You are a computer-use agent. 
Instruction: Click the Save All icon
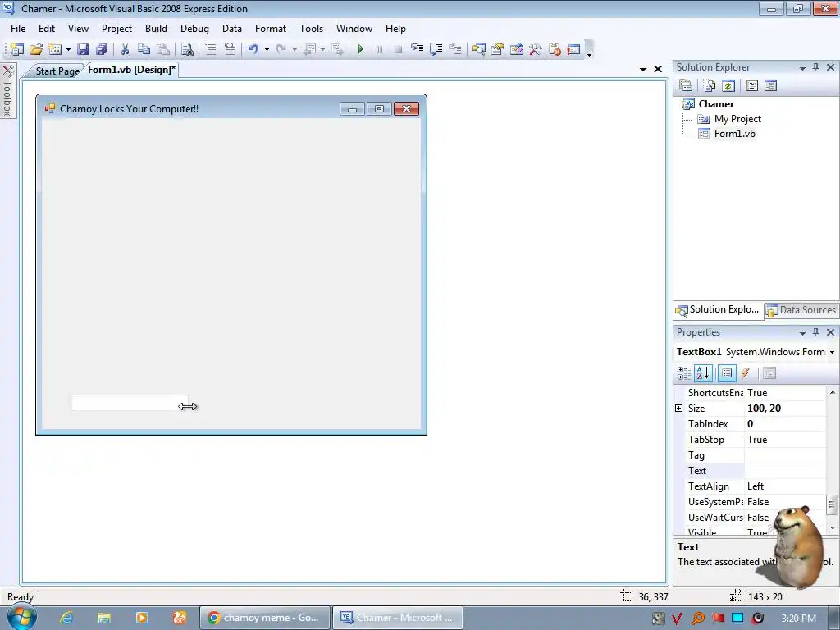point(102,49)
